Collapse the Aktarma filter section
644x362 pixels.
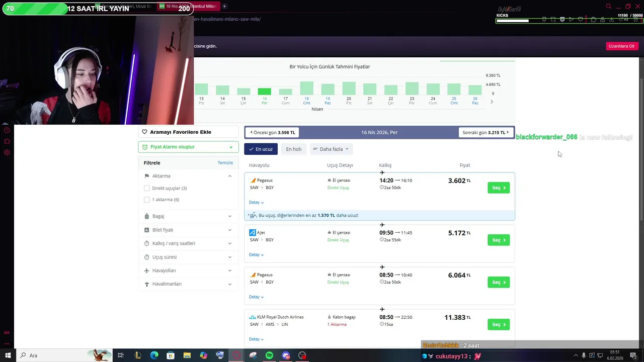[x=230, y=176]
